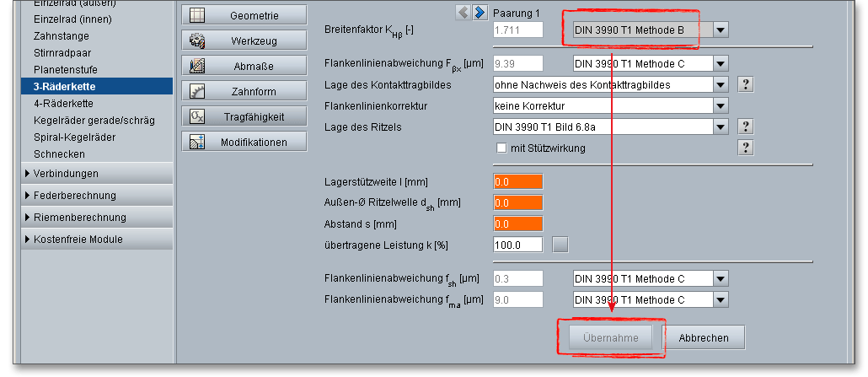Open the Lage des Ritzels dropdown

[x=720, y=127]
